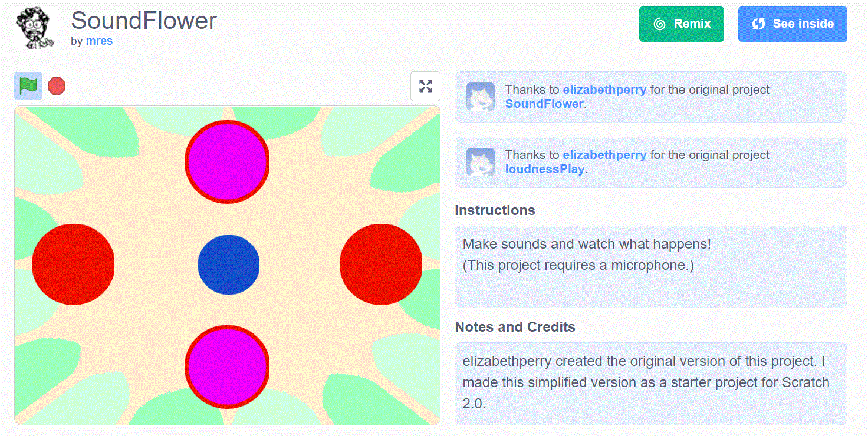Click the blue circle in the stage center
Screen dimensions: 868x436
coord(228,265)
